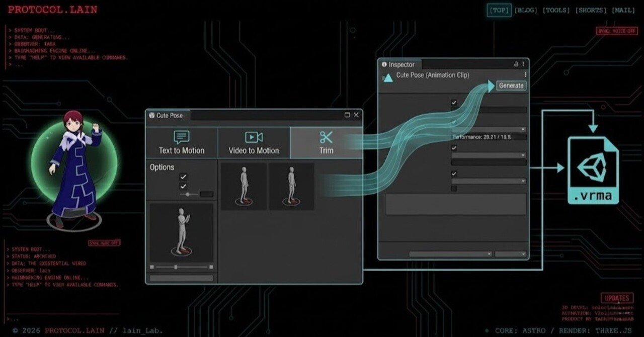Open the Cute Pose clip kebab menu
Screen dimensions: 644x337
pos(525,74)
